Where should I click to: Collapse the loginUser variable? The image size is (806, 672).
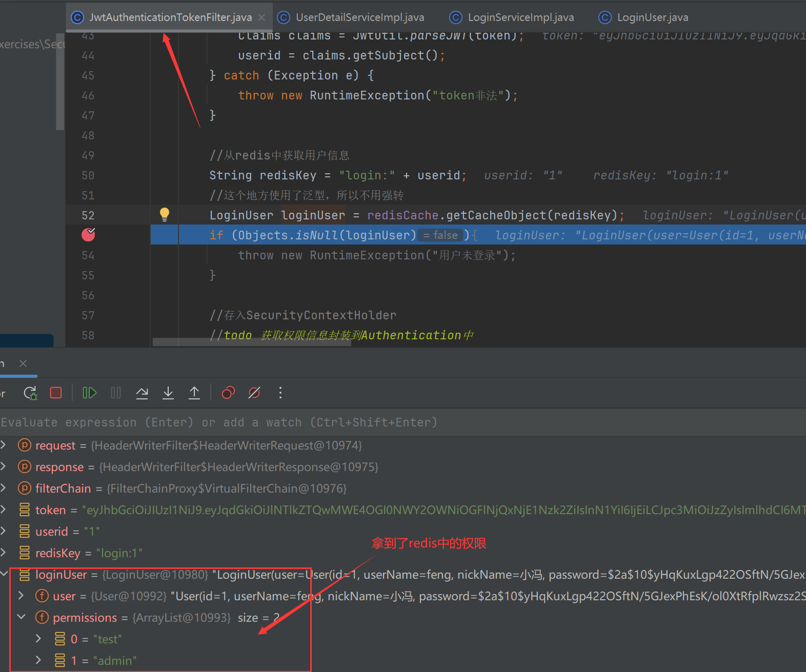coord(4,574)
